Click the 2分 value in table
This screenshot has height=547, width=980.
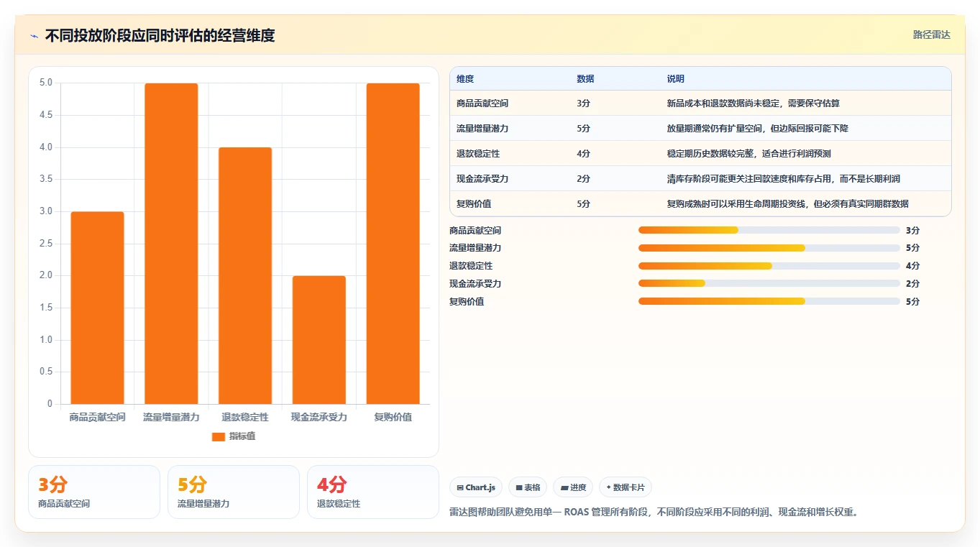[x=583, y=179]
